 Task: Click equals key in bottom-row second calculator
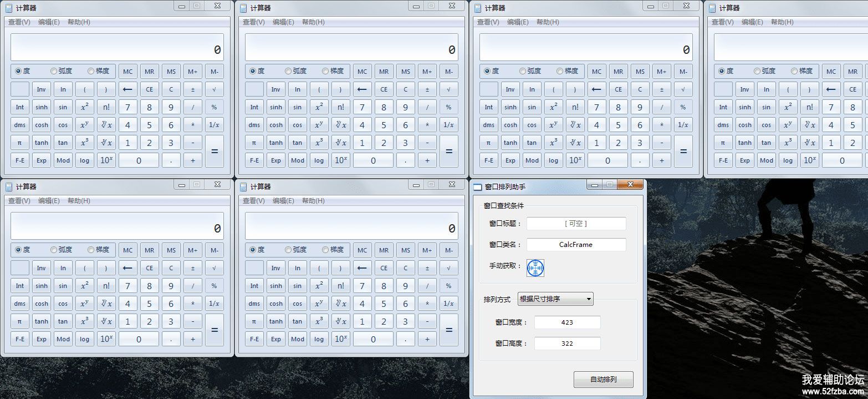pos(448,330)
